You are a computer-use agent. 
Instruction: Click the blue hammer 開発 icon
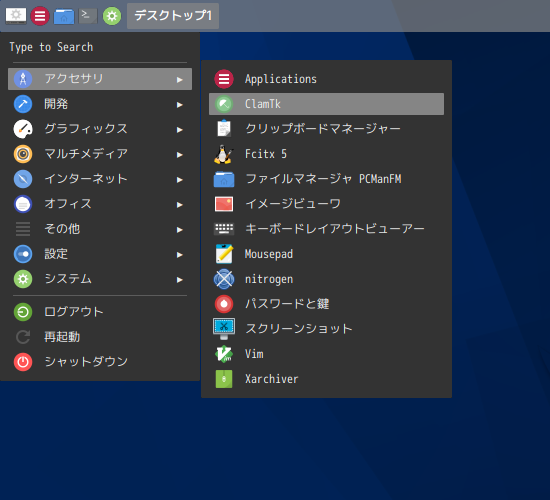[23, 104]
